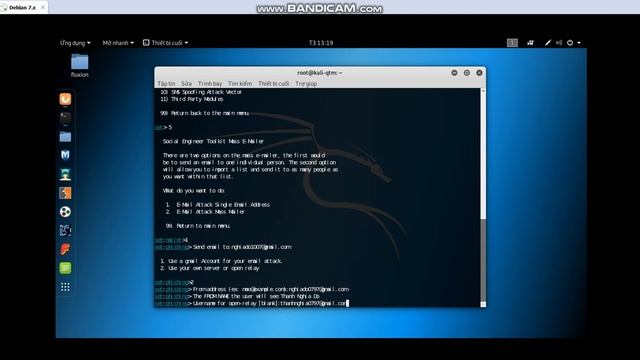Click the workspace indicator in top panel

coord(512,43)
